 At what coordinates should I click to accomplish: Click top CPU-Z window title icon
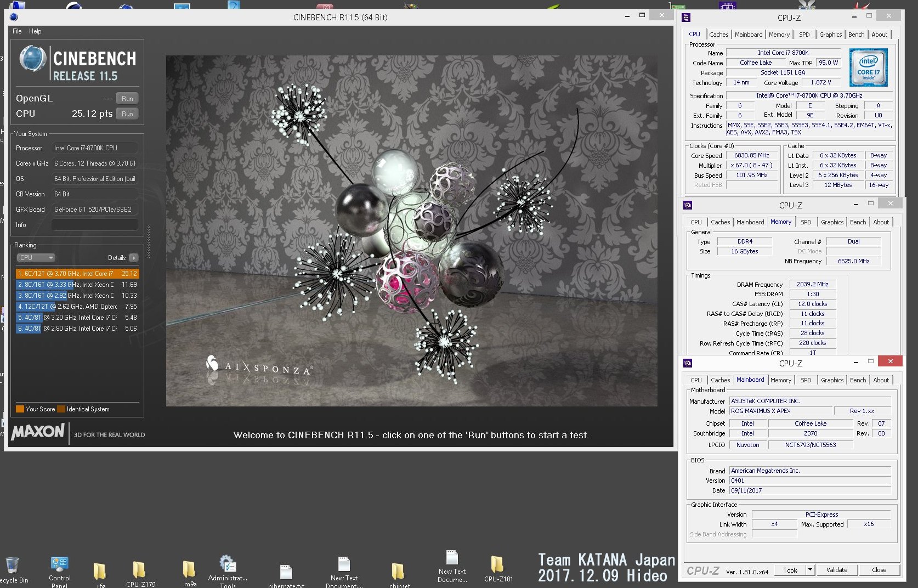click(686, 18)
